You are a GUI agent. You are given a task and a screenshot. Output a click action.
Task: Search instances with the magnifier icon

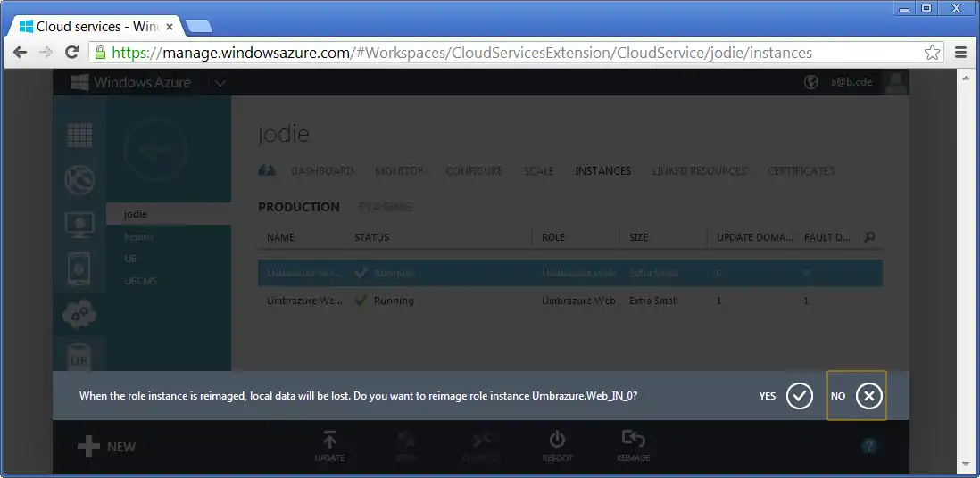(869, 237)
